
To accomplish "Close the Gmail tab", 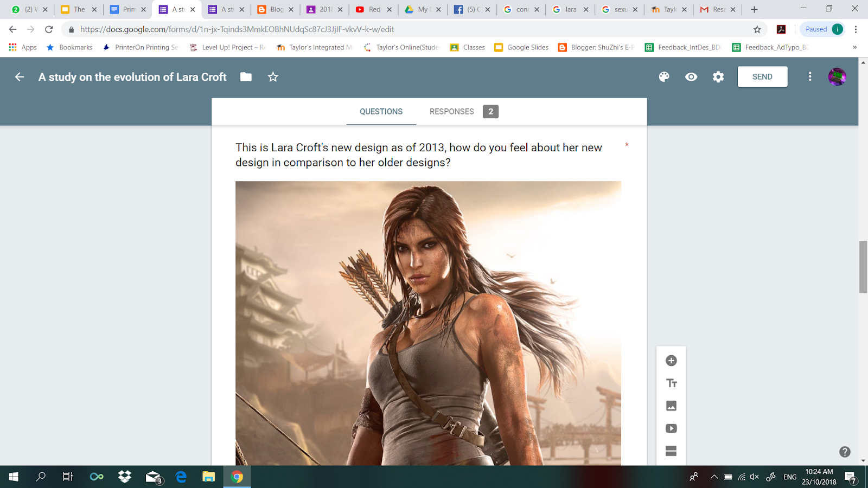I will click(733, 9).
